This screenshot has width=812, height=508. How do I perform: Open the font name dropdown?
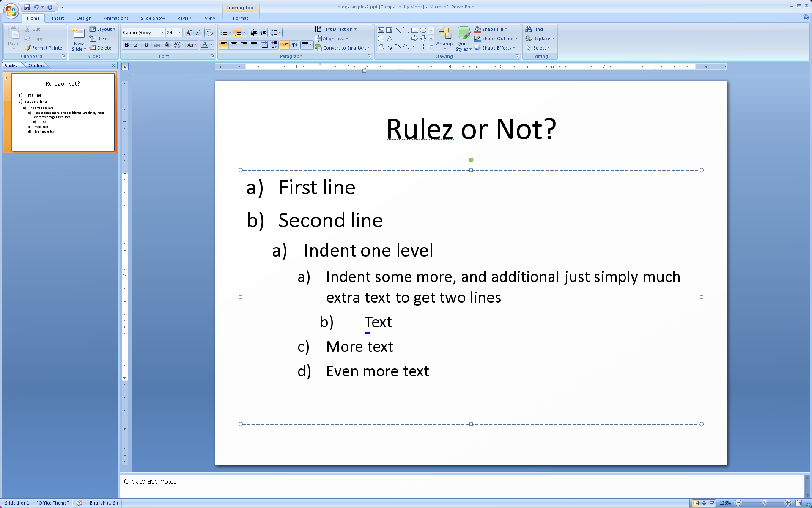point(162,33)
